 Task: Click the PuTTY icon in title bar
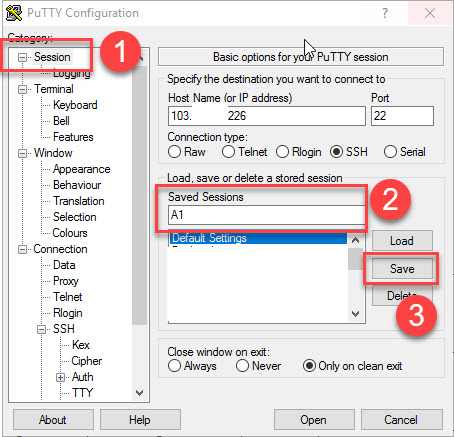(14, 13)
